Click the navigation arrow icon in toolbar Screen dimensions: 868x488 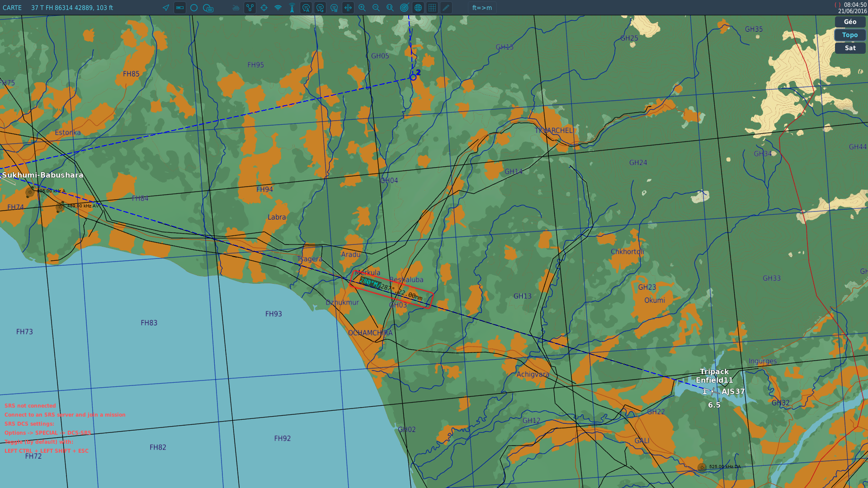click(x=166, y=8)
